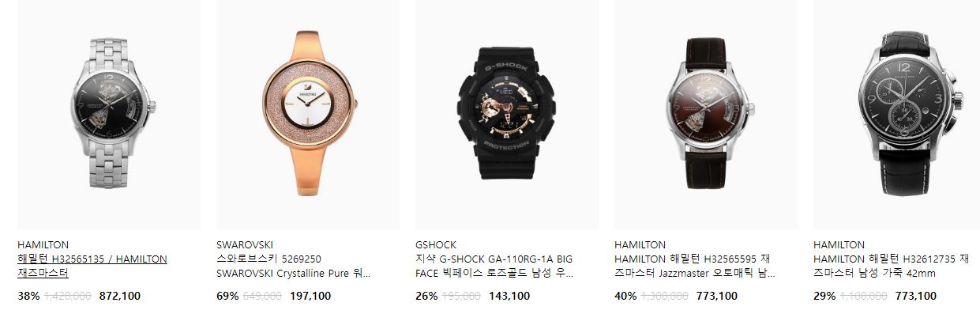Viewport: 980px width, 329px height.
Task: Click the GSHOCK brand label
Action: tap(436, 245)
